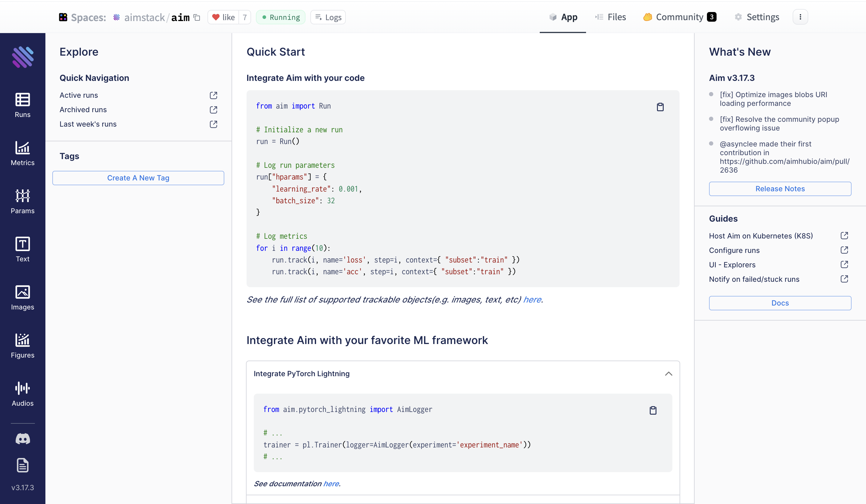Click Host Aim on Kubernetes (K8S) text
Image resolution: width=866 pixels, height=504 pixels.
(761, 236)
